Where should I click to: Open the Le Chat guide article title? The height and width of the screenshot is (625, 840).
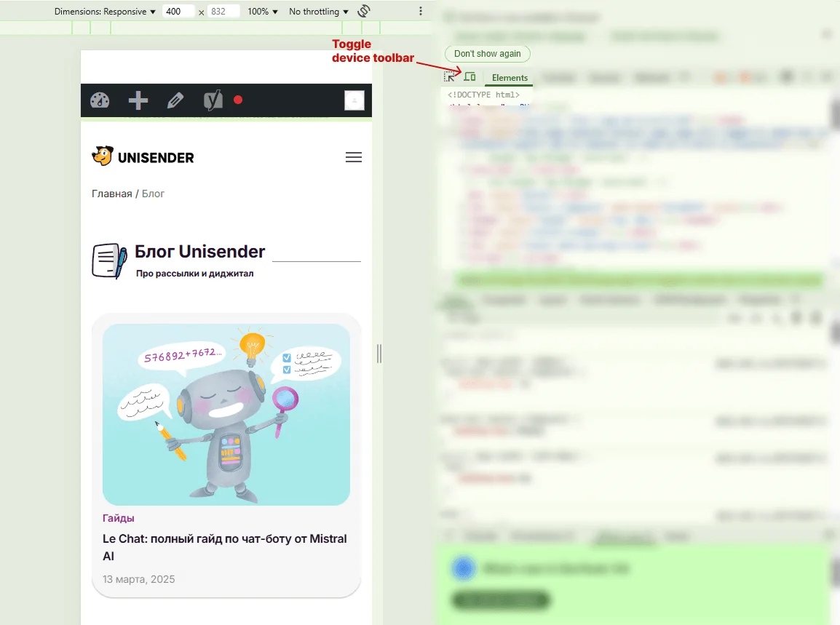[x=225, y=547]
